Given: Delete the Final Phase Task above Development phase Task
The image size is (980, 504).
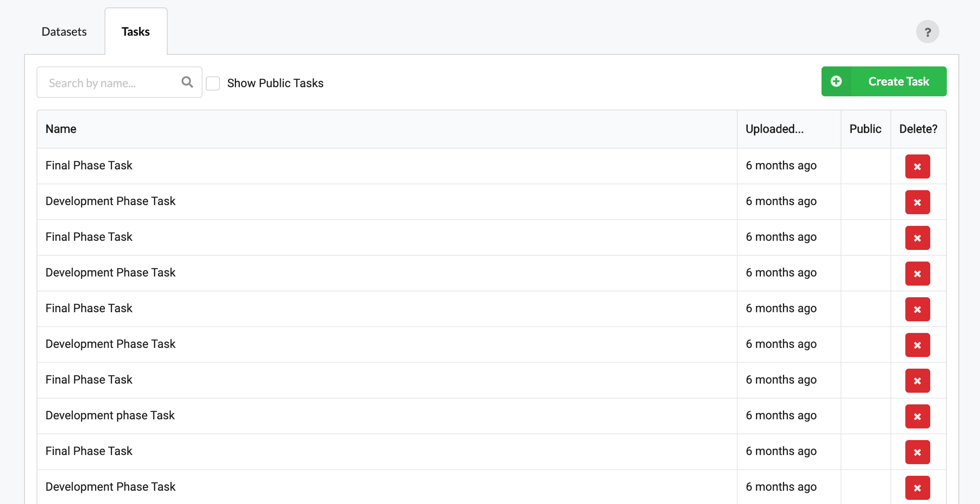Looking at the screenshot, I should coord(917,380).
